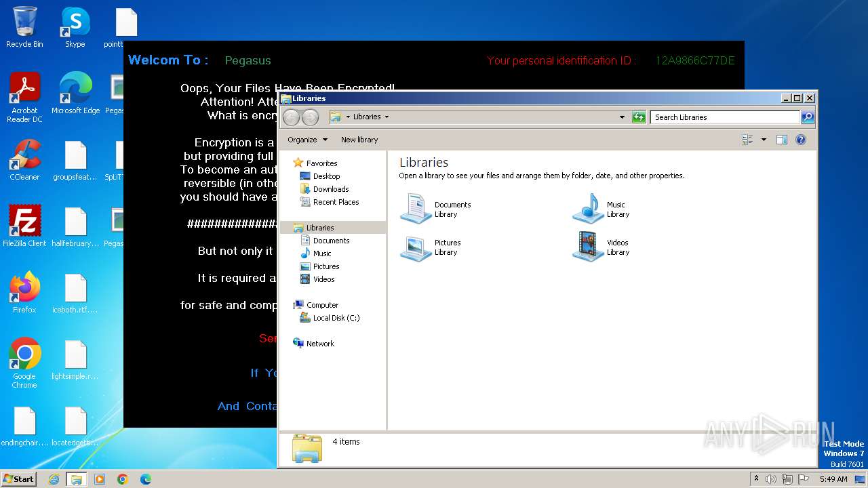The image size is (868, 488).
Task: Select the groupsfeat file on desktop
Action: [x=75, y=160]
